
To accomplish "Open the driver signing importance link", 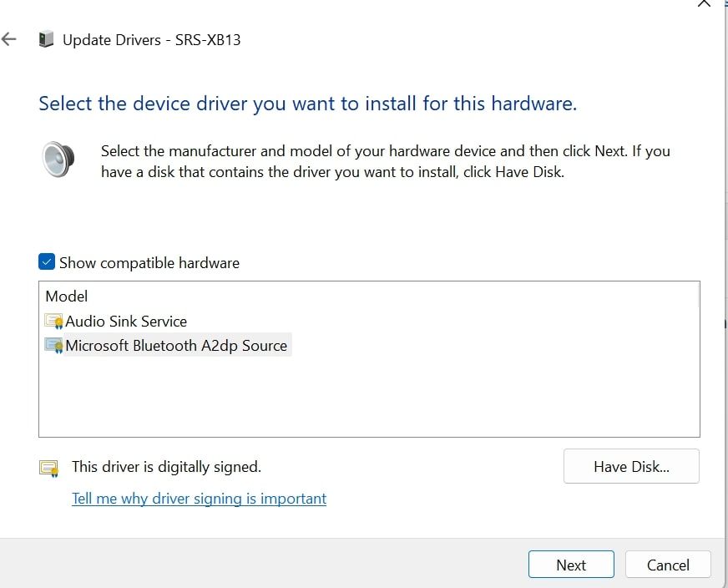I will point(199,498).
